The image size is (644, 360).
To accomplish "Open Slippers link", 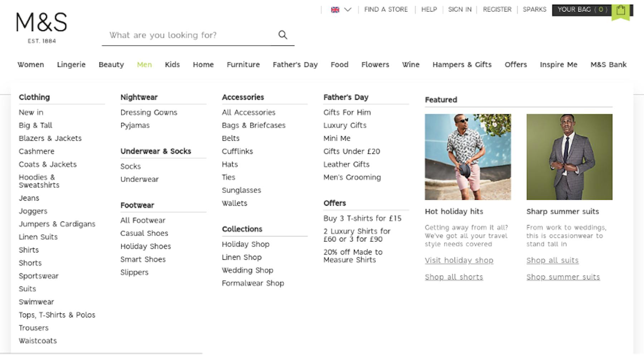I will (x=134, y=272).
